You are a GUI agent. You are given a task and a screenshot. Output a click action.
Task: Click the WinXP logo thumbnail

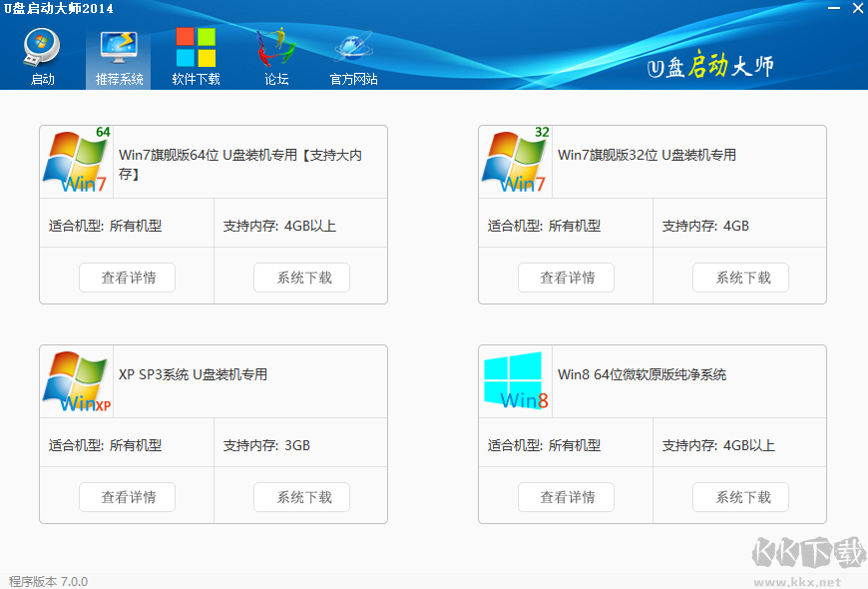77,380
